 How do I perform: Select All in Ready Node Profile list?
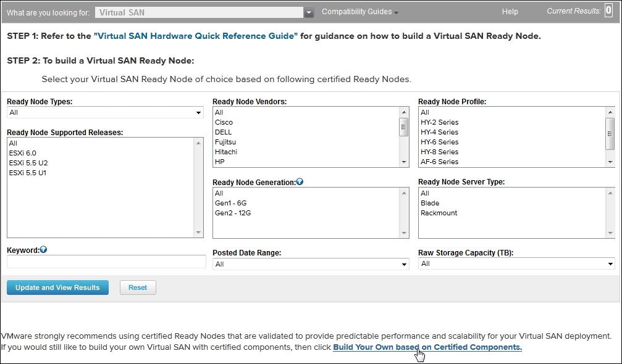coord(425,112)
